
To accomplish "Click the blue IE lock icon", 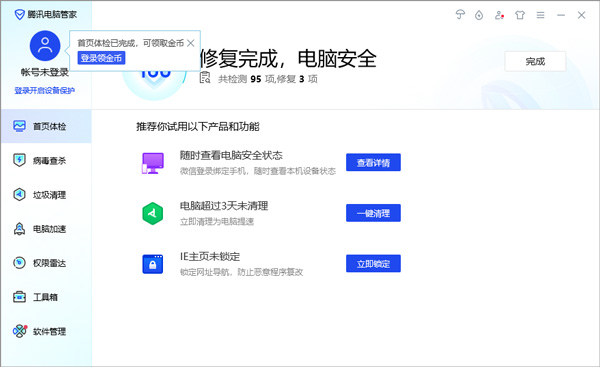I will [x=153, y=264].
